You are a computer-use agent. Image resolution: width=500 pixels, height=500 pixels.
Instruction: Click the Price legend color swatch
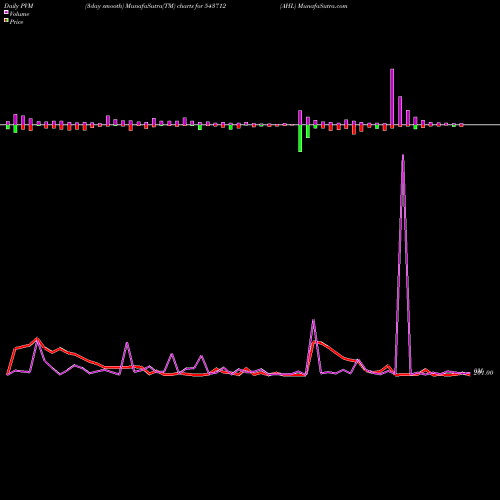(6, 20)
